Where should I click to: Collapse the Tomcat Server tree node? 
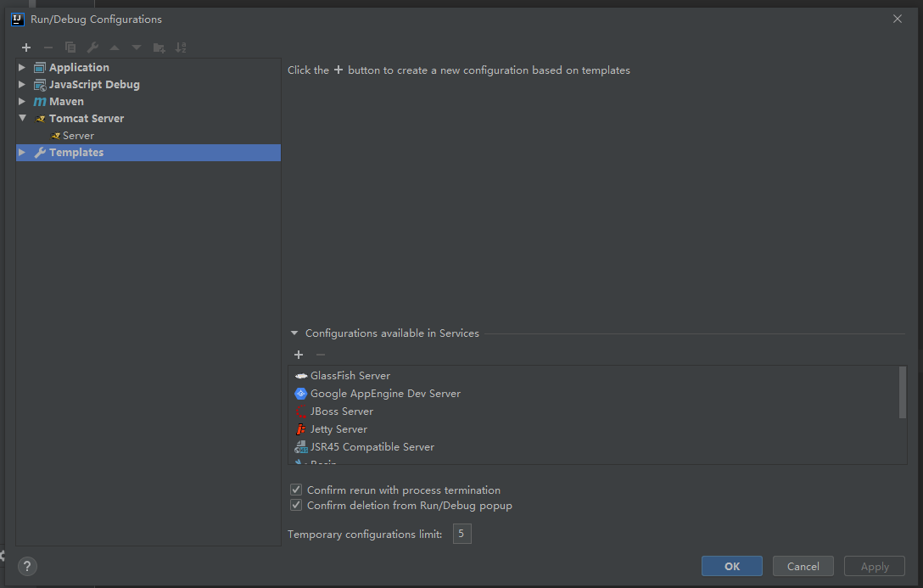pyautogui.click(x=21, y=118)
